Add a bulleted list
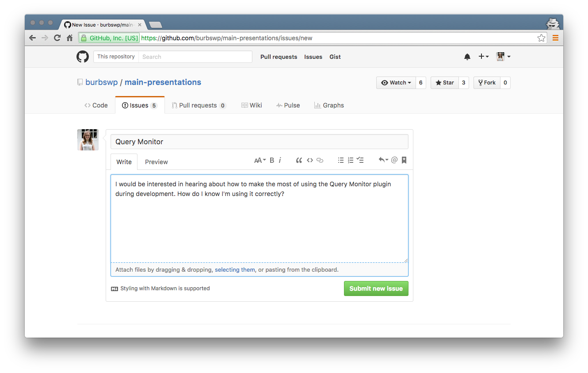 [x=341, y=160]
